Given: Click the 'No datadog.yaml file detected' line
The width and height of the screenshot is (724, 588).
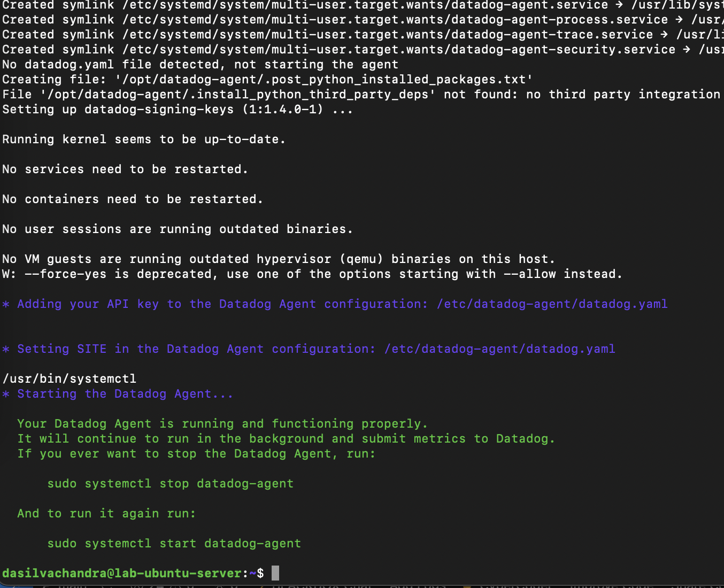Looking at the screenshot, I should coord(201,65).
